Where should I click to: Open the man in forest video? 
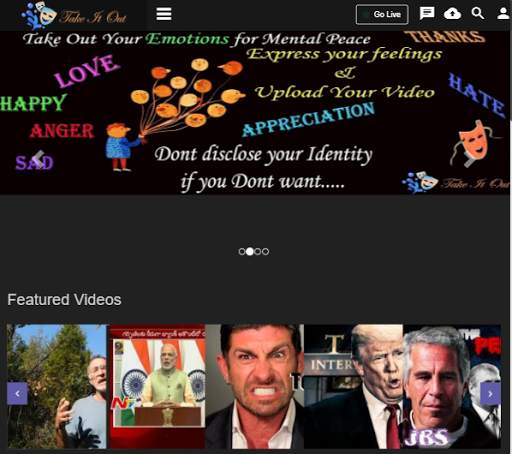pyautogui.click(x=57, y=386)
